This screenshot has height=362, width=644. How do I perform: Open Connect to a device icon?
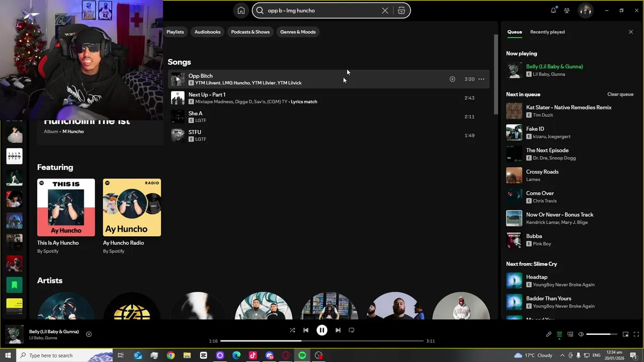[570, 334]
